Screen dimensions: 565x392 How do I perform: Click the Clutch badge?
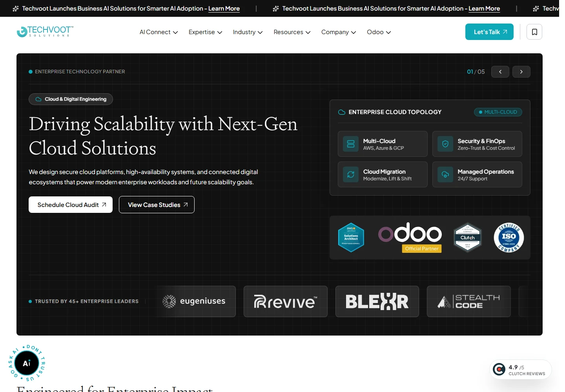click(x=468, y=238)
